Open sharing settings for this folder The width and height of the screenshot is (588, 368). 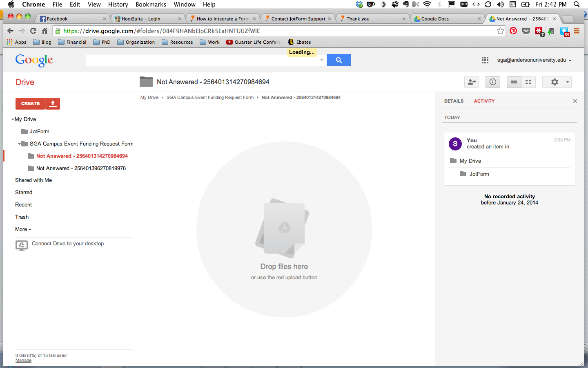coord(471,82)
